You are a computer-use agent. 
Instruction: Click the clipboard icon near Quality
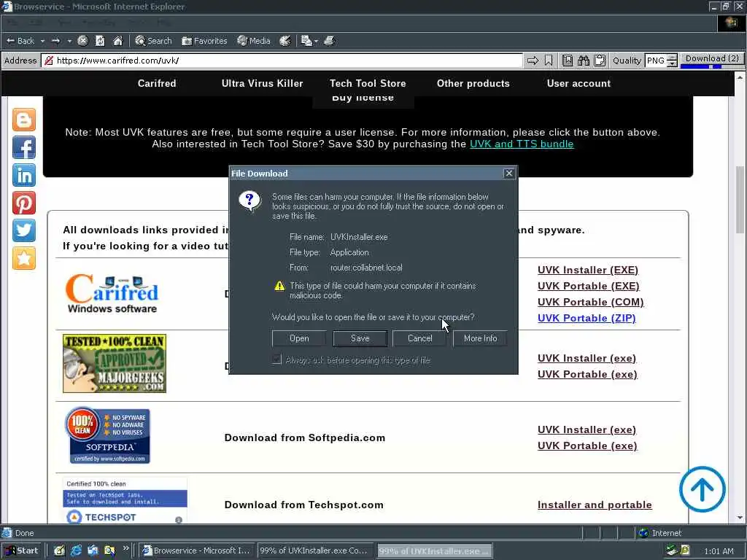(x=600, y=61)
